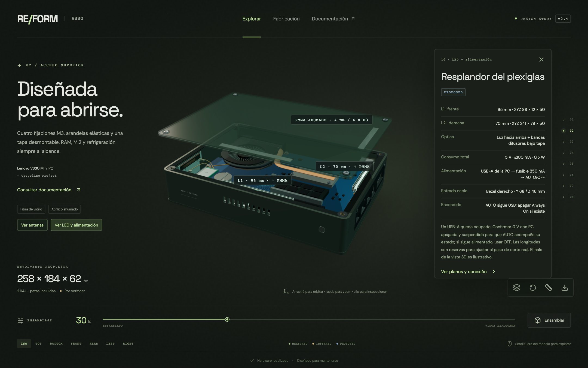Click the Fibra de vidrio tag

pos(31,209)
